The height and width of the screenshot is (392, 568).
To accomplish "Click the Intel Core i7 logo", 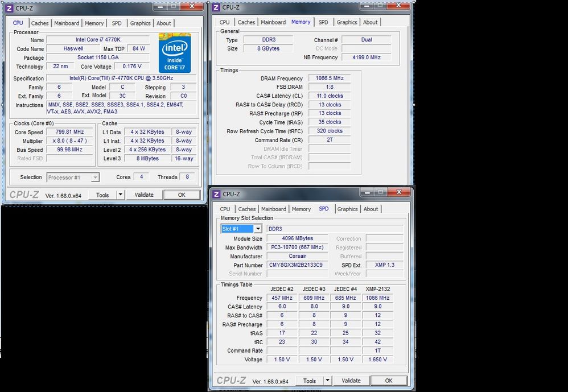I will coord(175,53).
